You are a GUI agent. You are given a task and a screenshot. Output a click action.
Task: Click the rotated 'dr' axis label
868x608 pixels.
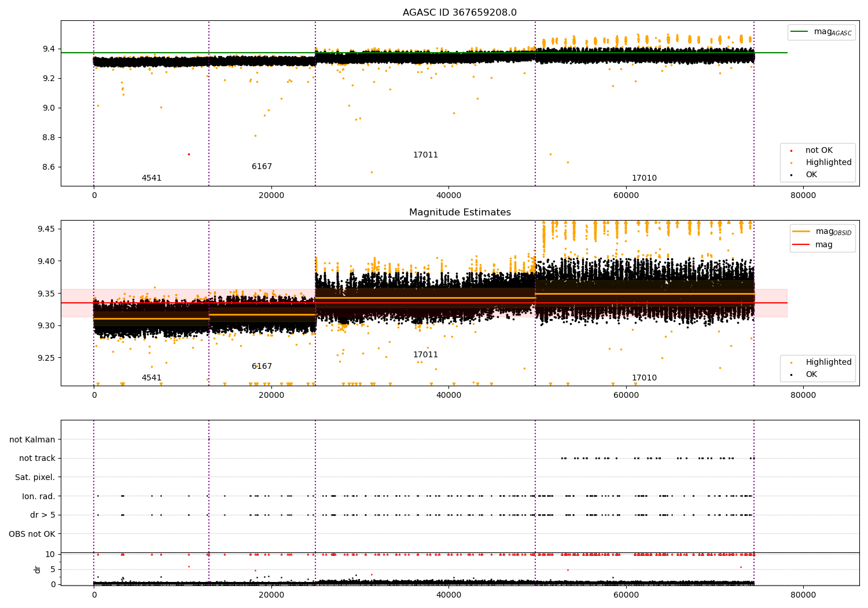(x=38, y=569)
